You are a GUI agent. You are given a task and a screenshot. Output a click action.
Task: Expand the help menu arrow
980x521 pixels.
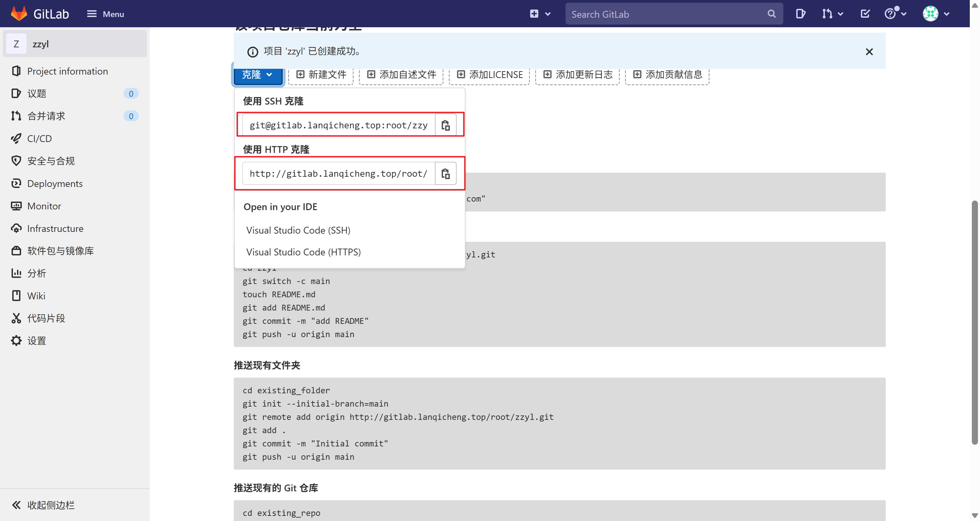click(x=904, y=14)
